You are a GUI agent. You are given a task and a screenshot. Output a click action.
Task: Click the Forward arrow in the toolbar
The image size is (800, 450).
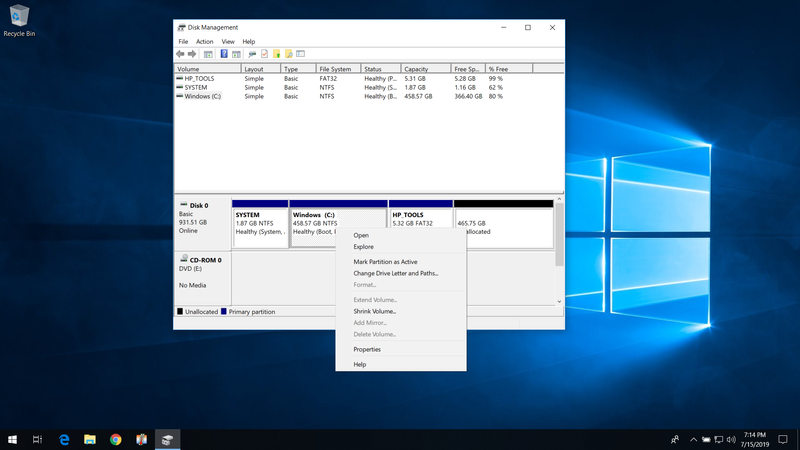[192, 54]
